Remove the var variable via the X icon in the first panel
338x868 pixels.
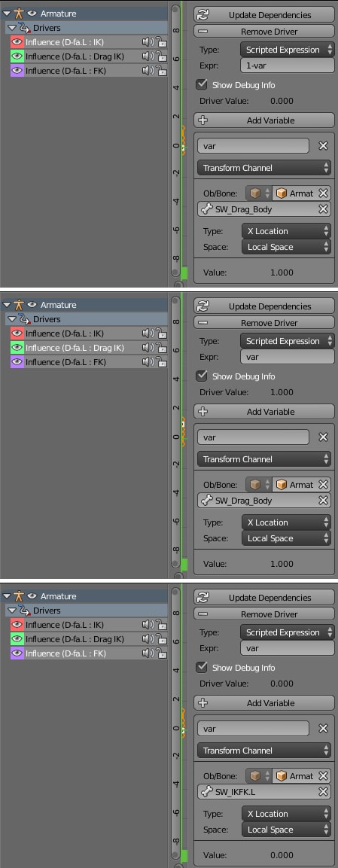(323, 146)
